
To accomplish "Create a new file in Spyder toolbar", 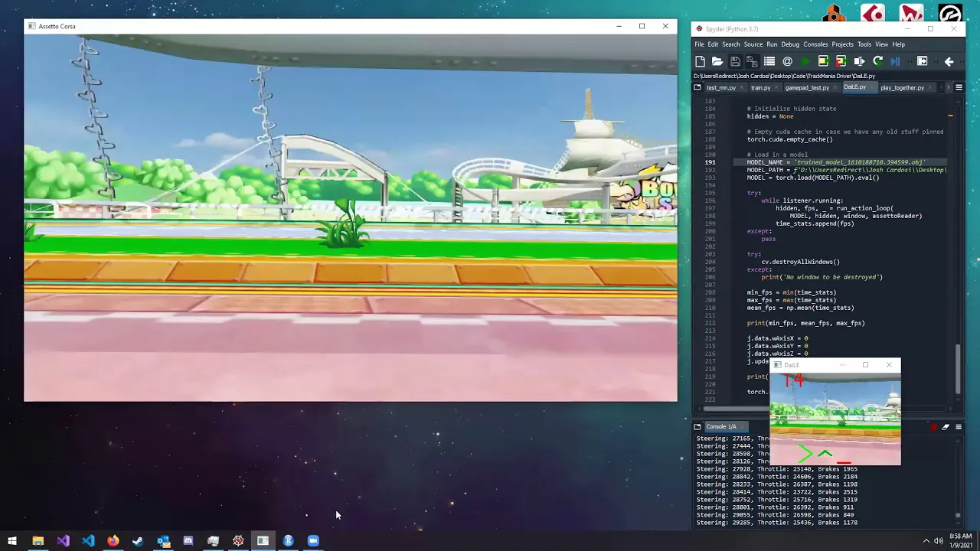I will (x=700, y=61).
